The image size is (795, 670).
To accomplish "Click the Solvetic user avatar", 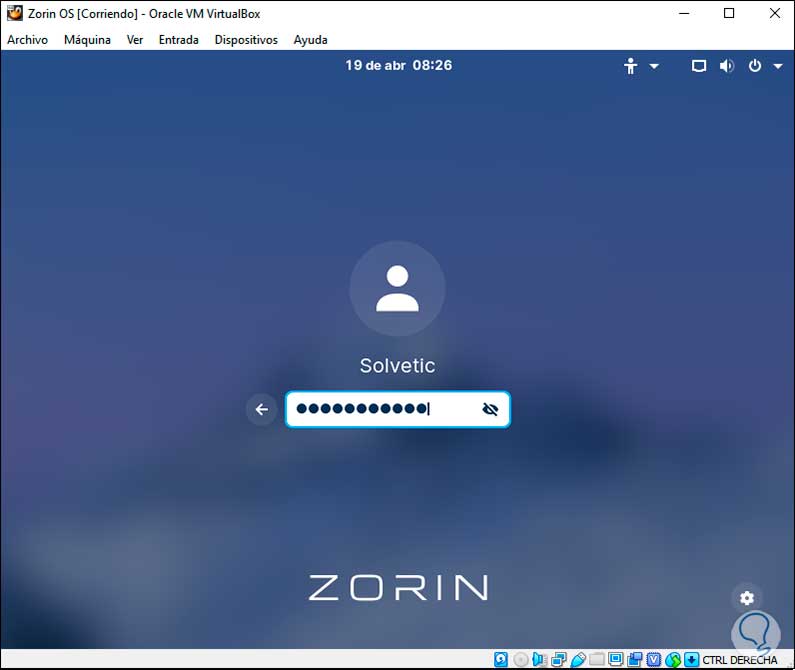I will (x=398, y=288).
